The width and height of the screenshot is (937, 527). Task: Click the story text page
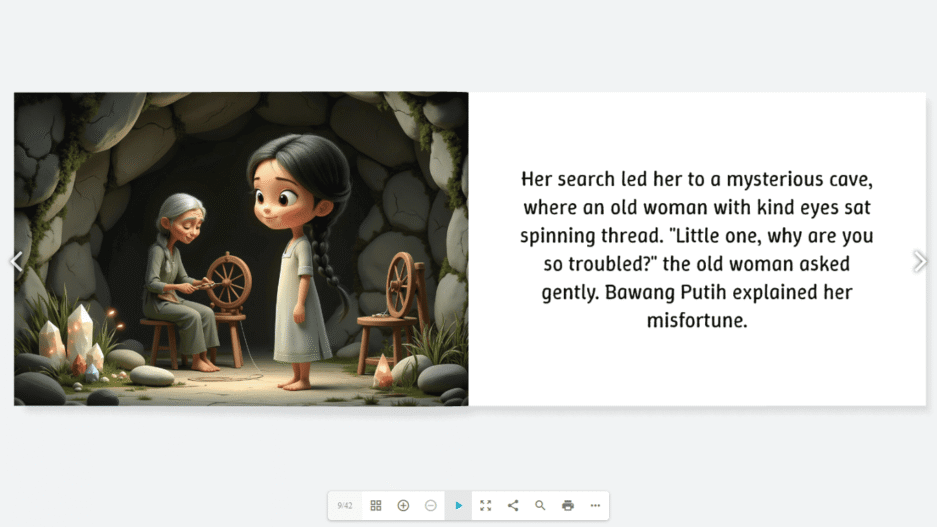[x=697, y=249]
